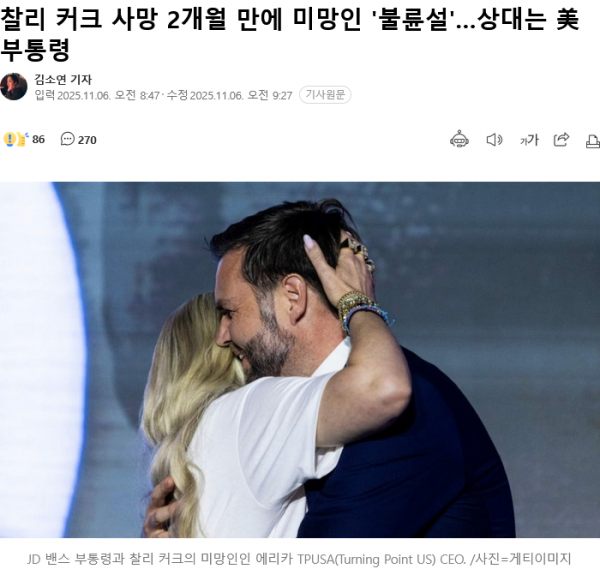Viewport: 600px width, 575px height.
Task: Open the comments speech bubble icon
Action: (x=67, y=139)
